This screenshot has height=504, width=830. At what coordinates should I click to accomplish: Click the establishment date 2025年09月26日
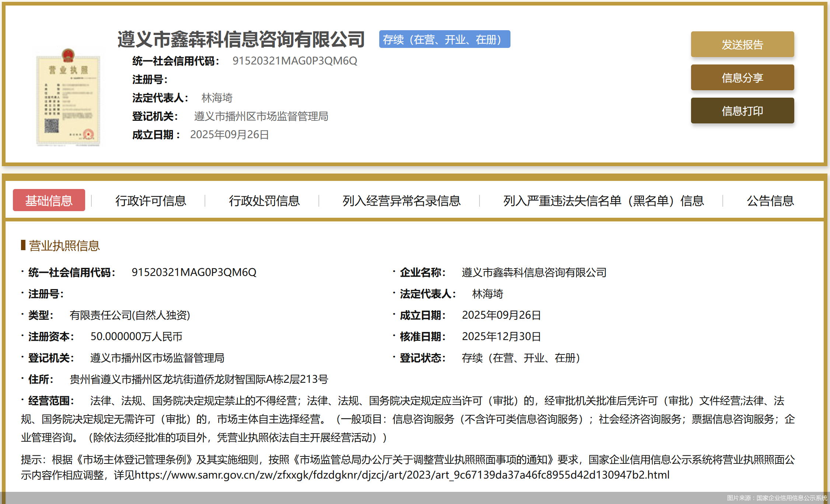(229, 135)
